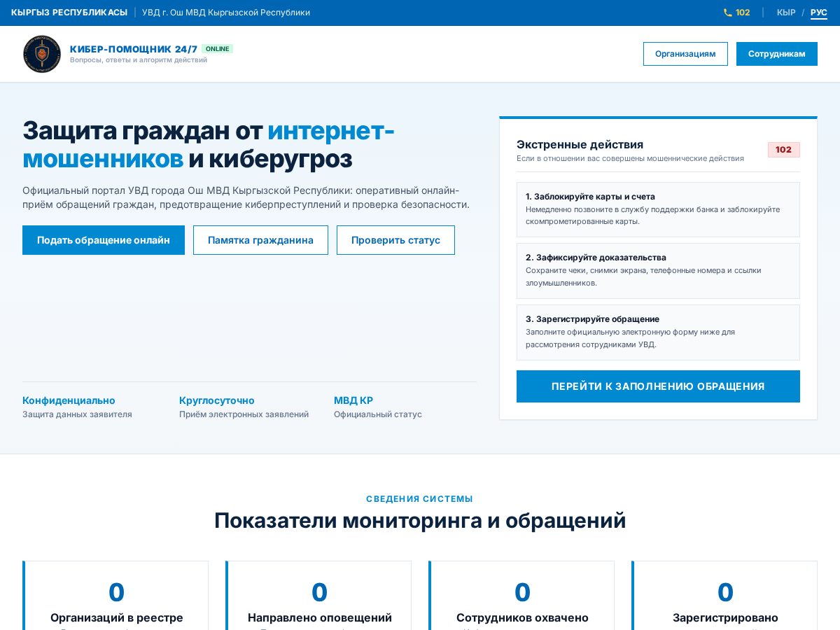Click the Конфиденциально feature label
This screenshot has width=840, height=630.
69,400
